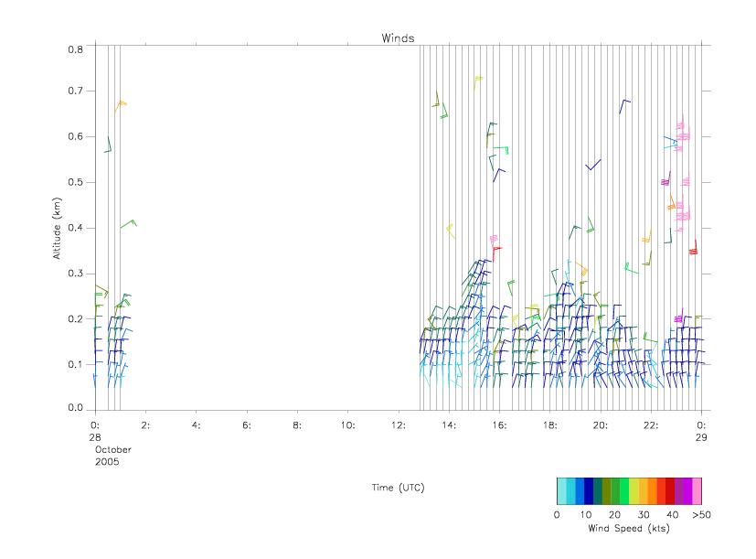Click legend value '20'
The width and height of the screenshot is (756, 559).
click(614, 514)
